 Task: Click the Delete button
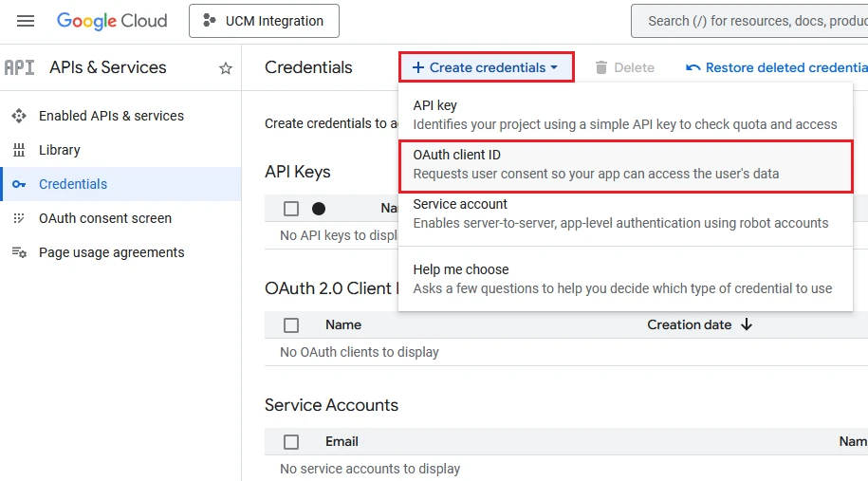[624, 67]
